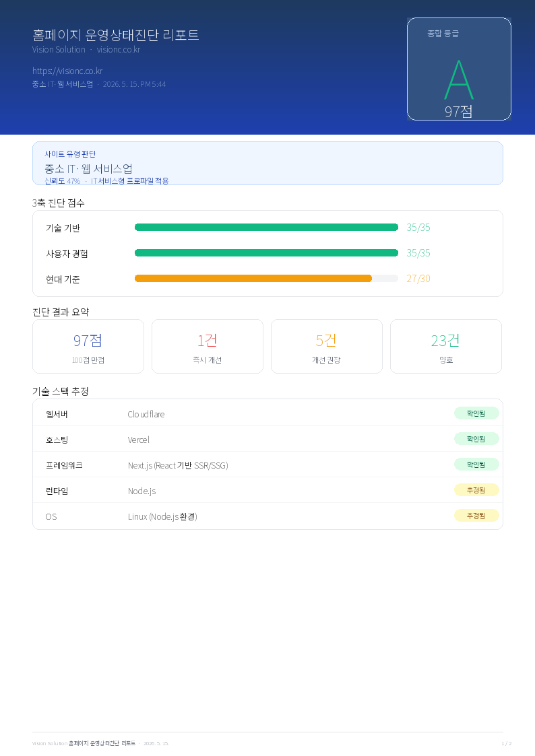Click the 양호 caption
Image resolution: width=535 pixels, height=756 pixels.
pos(446,360)
